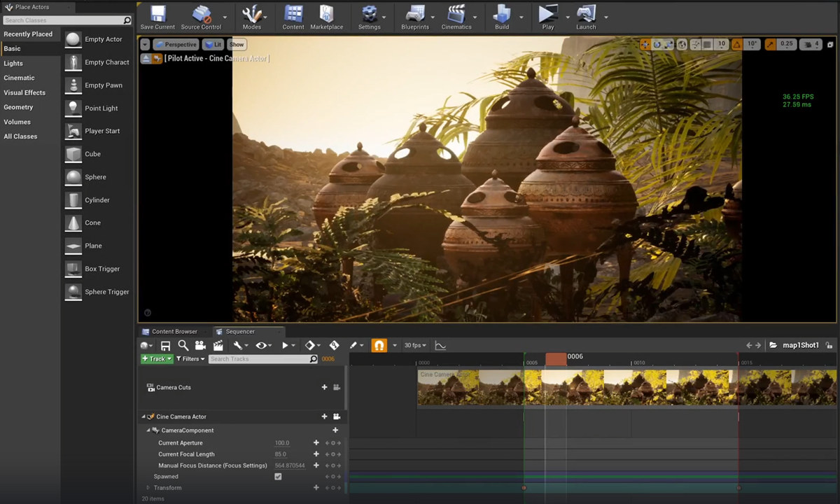Click the render movie clapperboard icon in Sequencer
The image size is (840, 504).
pos(218,346)
